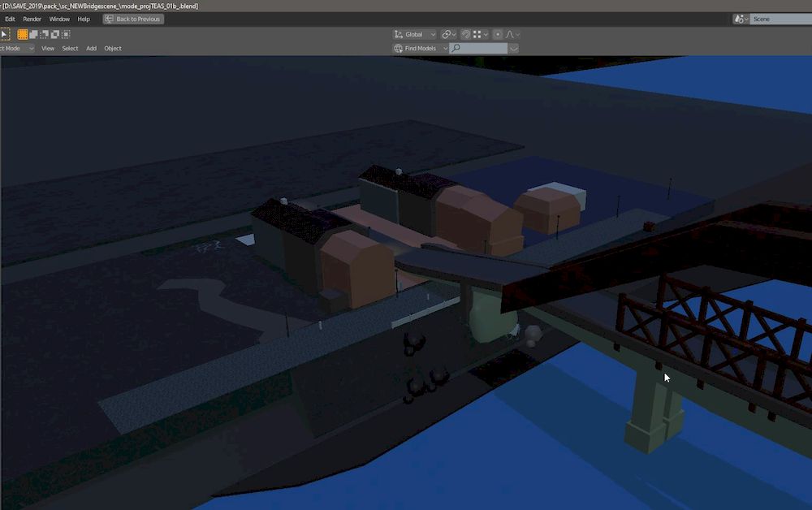
Task: Open the Render menu
Action: 32,19
